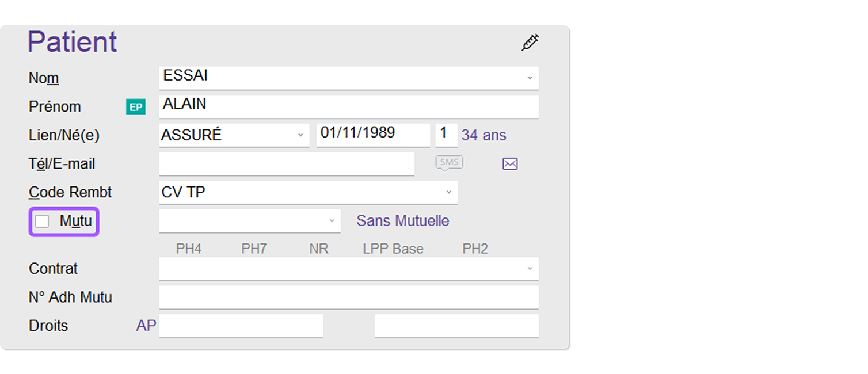Open the ASSURÉ relationship dropdown
Viewport: 868px width, 374px height.
(300, 135)
